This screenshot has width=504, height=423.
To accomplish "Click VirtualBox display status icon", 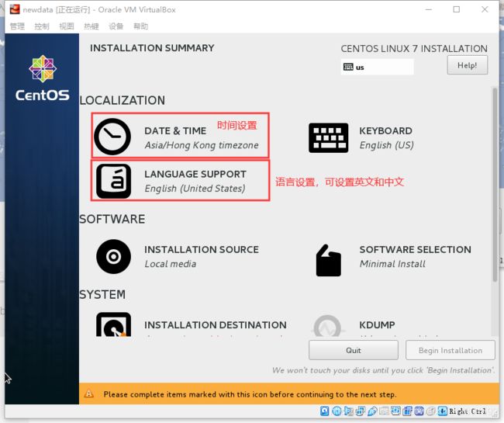I will point(396,411).
